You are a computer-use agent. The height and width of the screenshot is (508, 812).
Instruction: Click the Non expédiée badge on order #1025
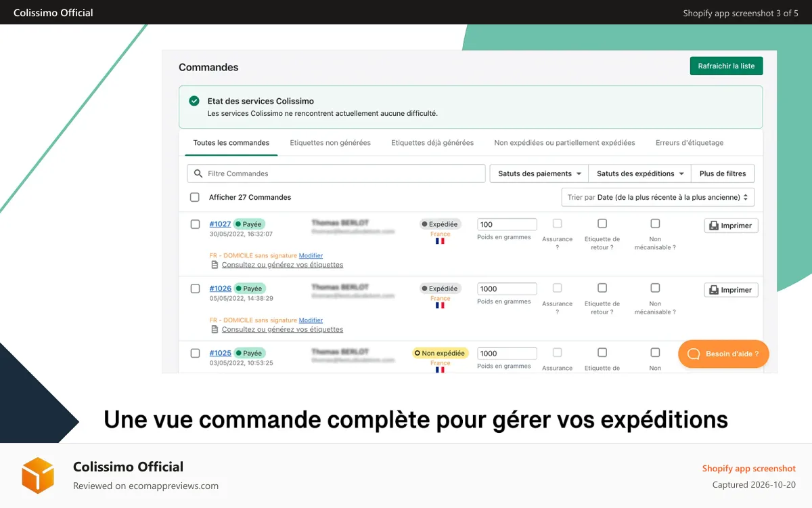click(x=440, y=353)
